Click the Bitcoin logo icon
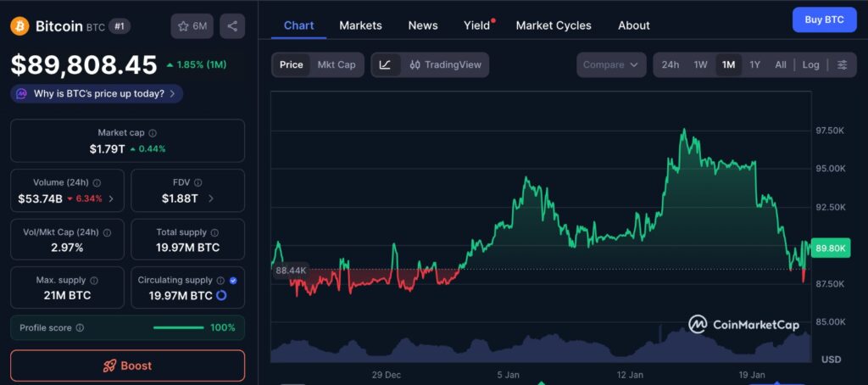Image resolution: width=868 pixels, height=385 pixels. tap(20, 26)
